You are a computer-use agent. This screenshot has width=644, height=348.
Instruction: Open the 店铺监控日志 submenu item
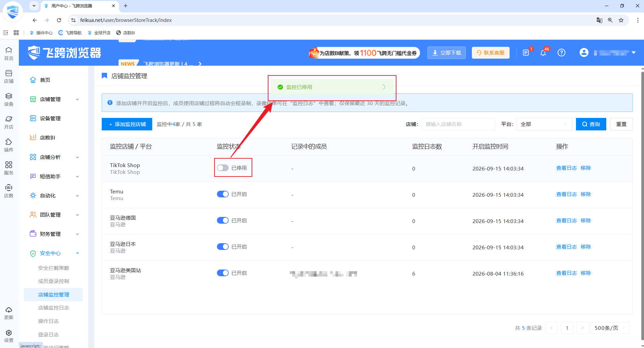54,308
